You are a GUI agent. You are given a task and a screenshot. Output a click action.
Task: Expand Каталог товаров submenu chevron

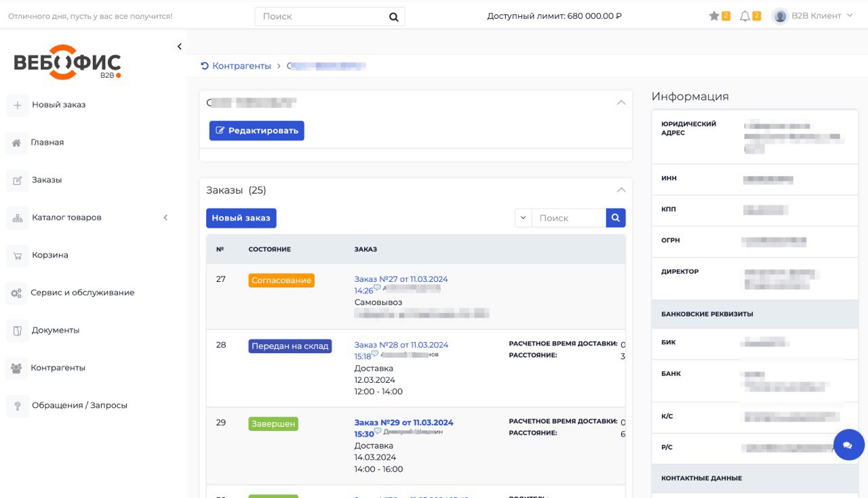[x=165, y=217]
